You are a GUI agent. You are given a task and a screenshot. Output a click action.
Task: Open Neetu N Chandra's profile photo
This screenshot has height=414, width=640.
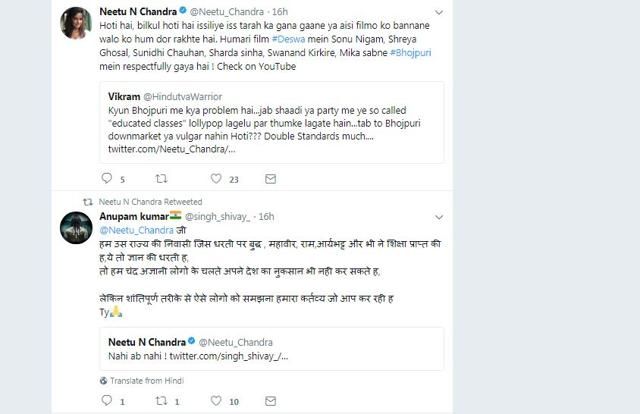pyautogui.click(x=76, y=23)
